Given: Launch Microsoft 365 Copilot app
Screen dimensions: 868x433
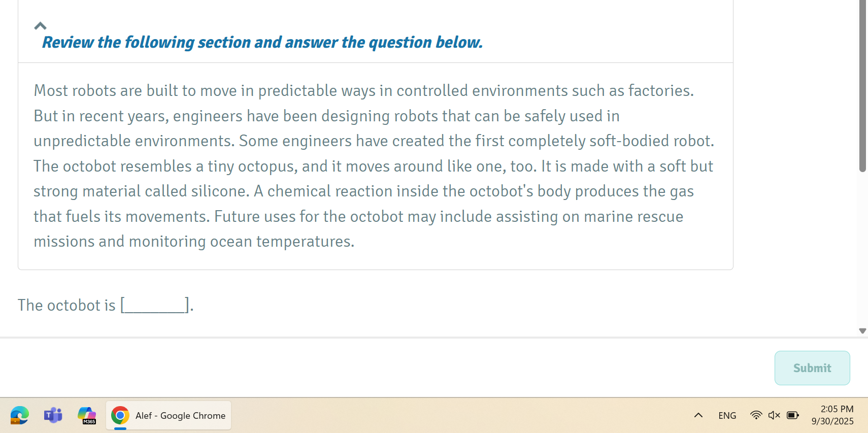Looking at the screenshot, I should coord(87,415).
